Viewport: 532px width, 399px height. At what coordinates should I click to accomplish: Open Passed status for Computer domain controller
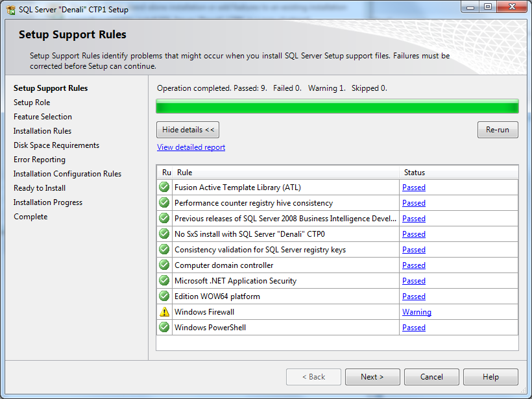pos(413,265)
